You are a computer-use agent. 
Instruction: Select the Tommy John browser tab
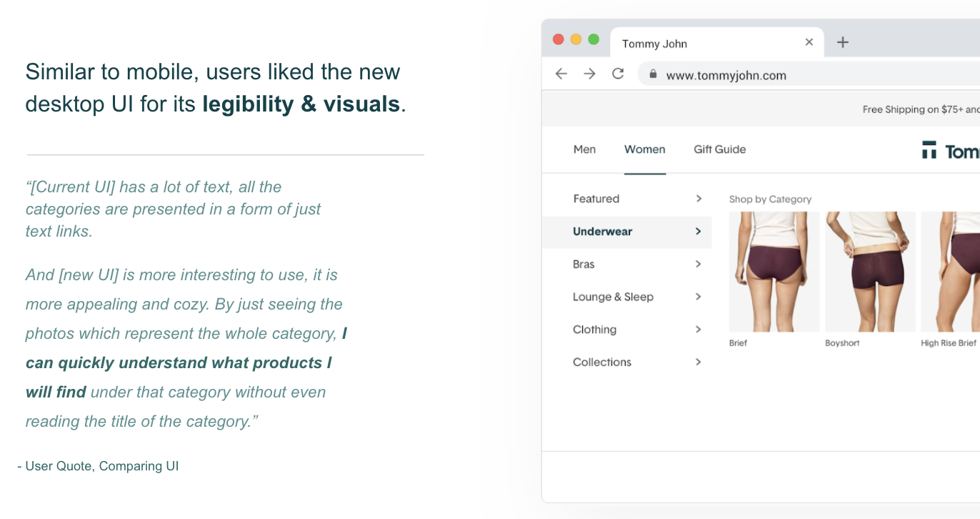coord(717,43)
